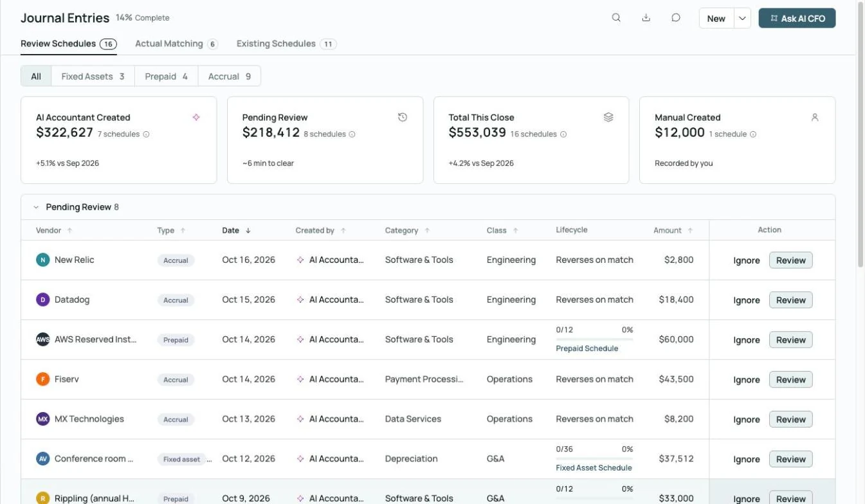865x504 pixels.
Task: Switch to the Existing Schedules tab
Action: pyautogui.click(x=286, y=44)
